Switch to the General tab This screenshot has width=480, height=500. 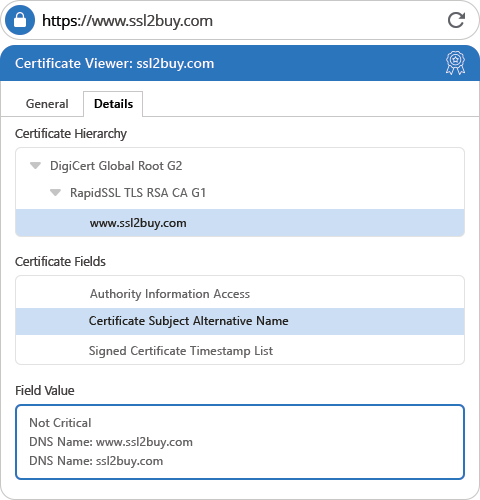[47, 104]
